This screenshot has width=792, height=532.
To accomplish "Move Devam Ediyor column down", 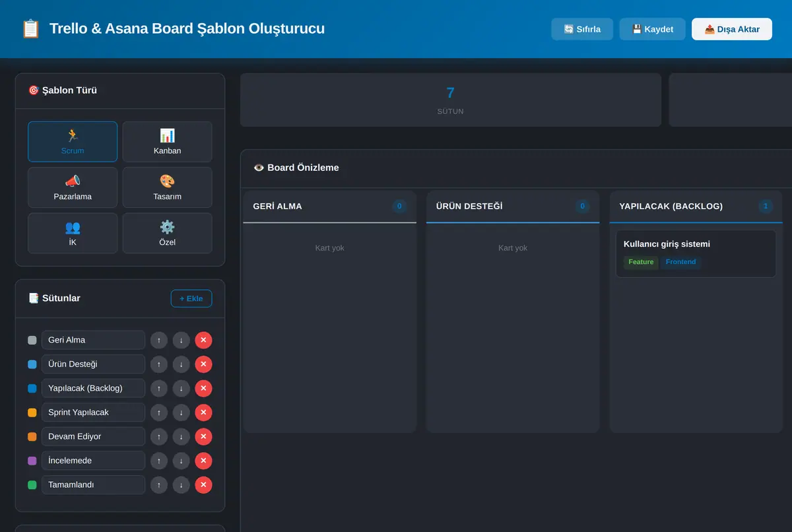I will pyautogui.click(x=181, y=436).
